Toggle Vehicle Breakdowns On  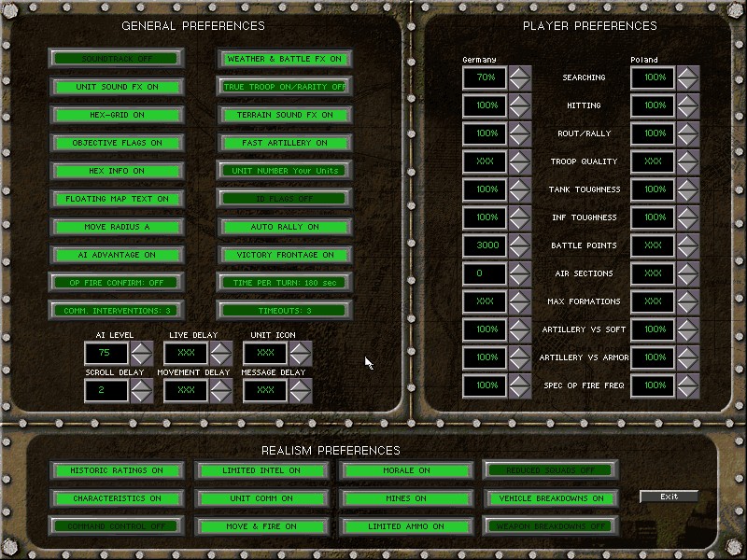(x=551, y=498)
